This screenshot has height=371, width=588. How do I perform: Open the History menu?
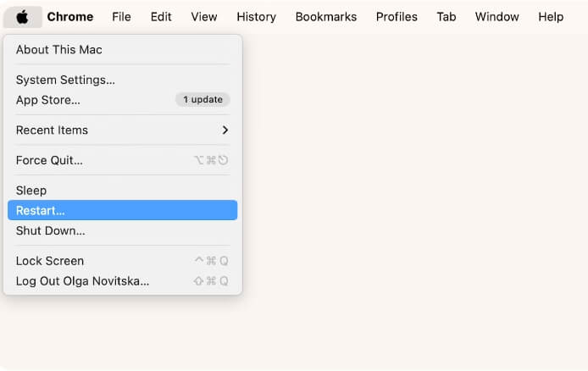pyautogui.click(x=256, y=17)
